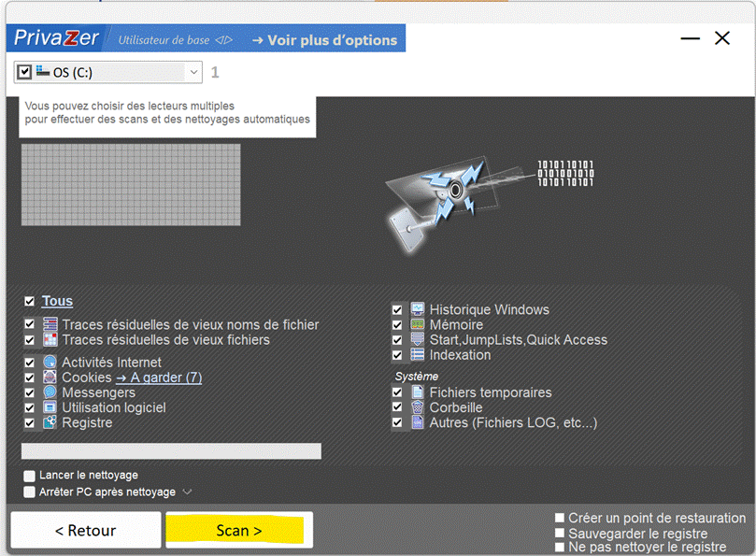This screenshot has width=756, height=556.
Task: Start the Scan
Action: coord(239,531)
